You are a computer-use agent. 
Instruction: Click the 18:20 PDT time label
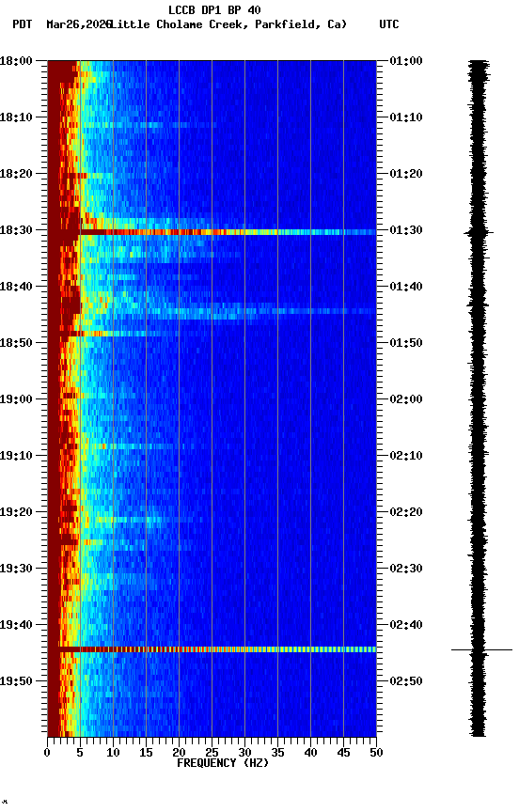point(16,174)
